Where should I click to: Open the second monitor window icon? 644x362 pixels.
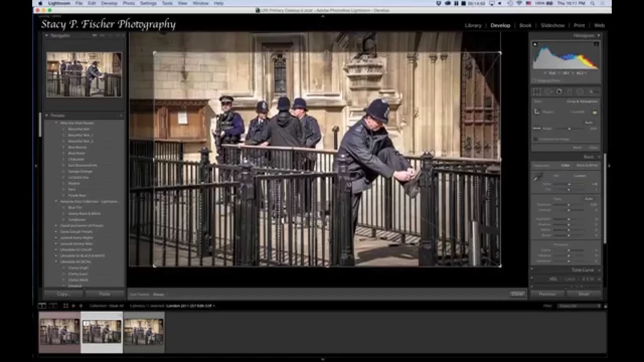53,305
